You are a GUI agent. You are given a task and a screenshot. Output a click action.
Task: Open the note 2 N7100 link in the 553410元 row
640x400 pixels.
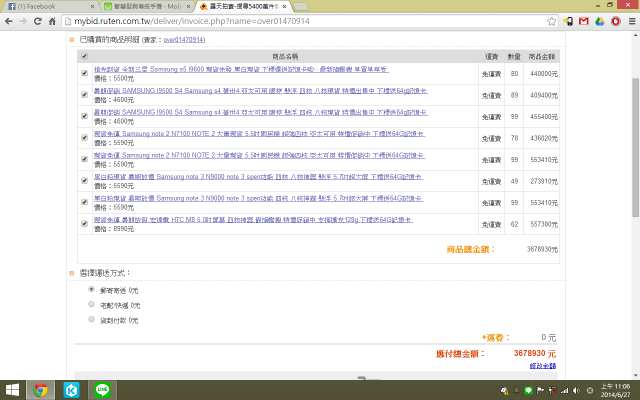coord(260,155)
